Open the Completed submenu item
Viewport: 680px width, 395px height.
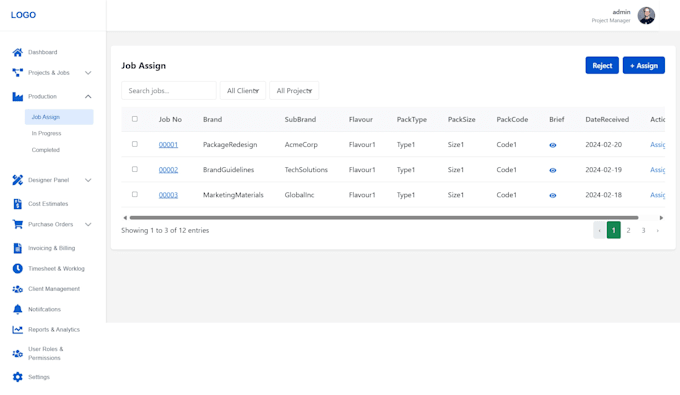(x=46, y=150)
